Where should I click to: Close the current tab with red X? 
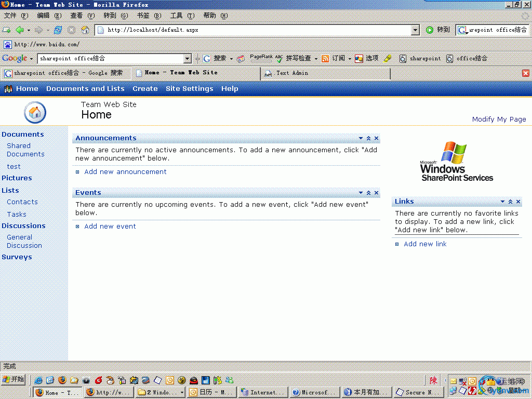tap(526, 73)
